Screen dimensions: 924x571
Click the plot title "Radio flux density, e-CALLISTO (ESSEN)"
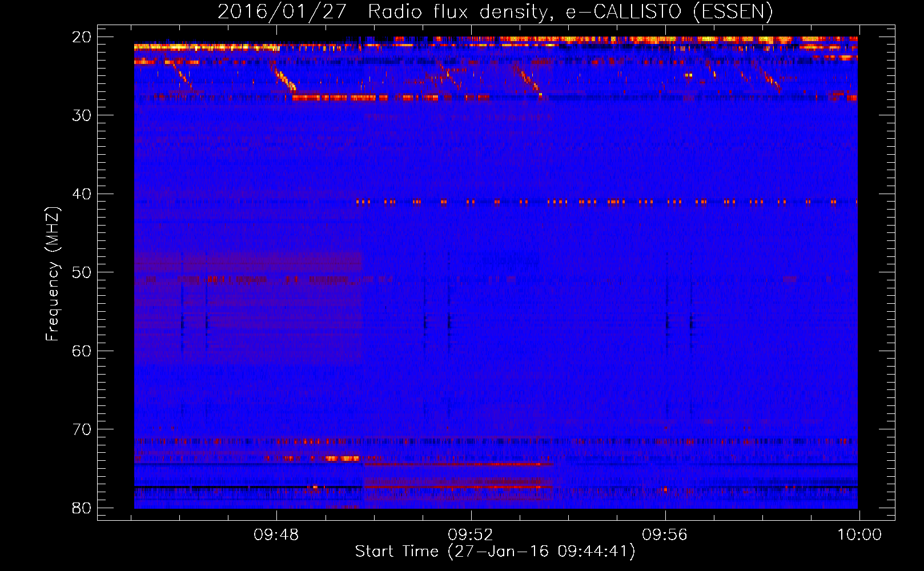[x=571, y=12]
